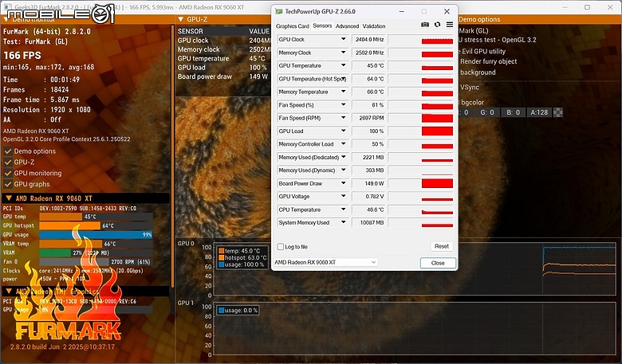Screen dimensions: 622x364
Task: Maximize the FurMark window
Action: pyautogui.click(x=587, y=7)
